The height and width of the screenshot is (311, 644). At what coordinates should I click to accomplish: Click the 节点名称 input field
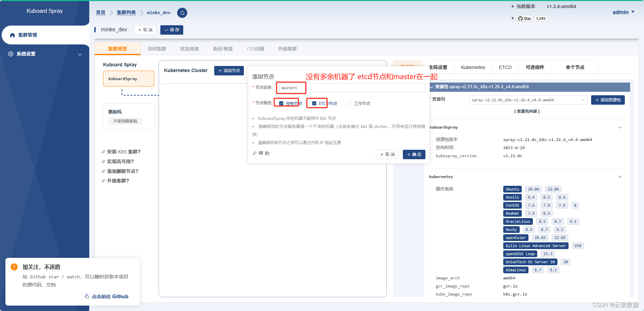coord(352,88)
